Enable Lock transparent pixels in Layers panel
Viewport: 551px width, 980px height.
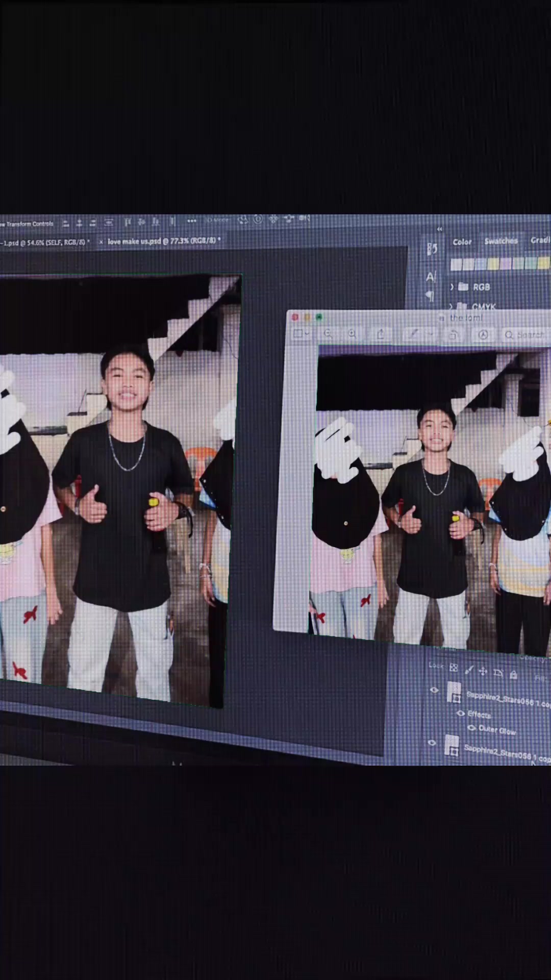tap(454, 668)
